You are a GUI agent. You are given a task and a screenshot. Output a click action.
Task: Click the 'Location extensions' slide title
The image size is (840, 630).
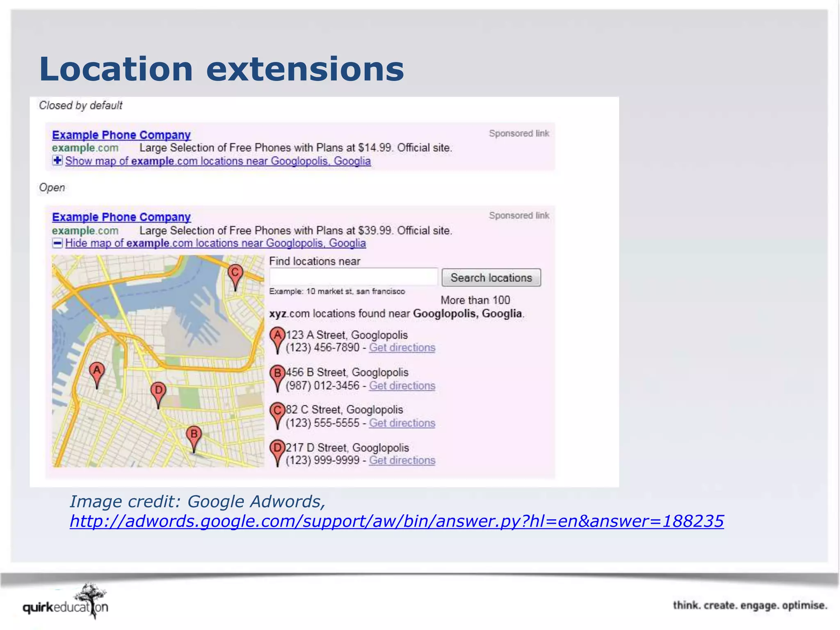click(x=221, y=69)
